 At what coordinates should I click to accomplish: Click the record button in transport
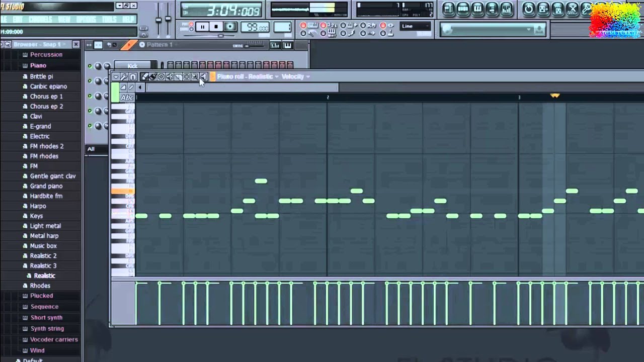[x=230, y=27]
